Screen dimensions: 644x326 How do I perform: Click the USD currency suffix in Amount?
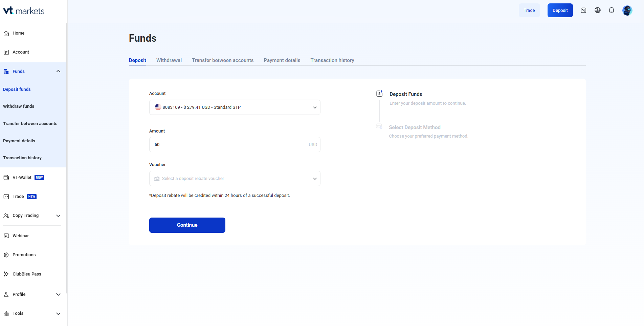(x=313, y=145)
